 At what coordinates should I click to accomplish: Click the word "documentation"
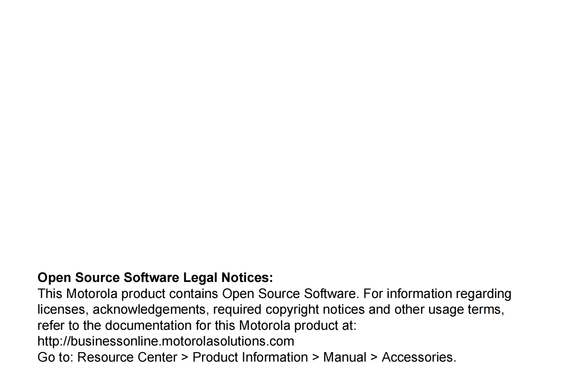click(x=148, y=326)
